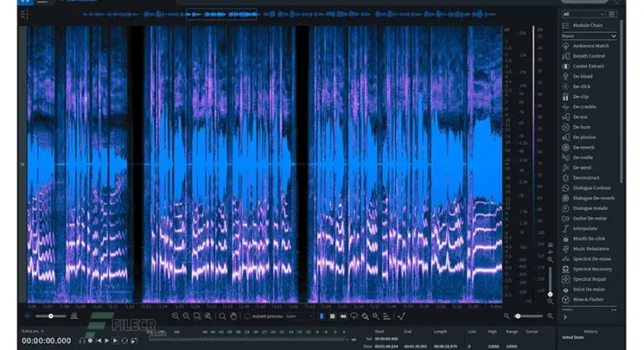Viewport: 644px width, 350px height.
Task: Open the De-hum module
Action: (584, 126)
